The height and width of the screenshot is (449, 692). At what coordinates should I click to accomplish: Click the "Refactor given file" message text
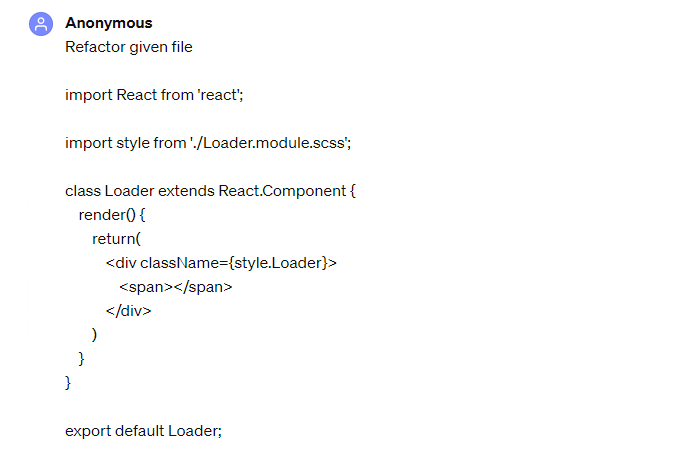point(128,47)
